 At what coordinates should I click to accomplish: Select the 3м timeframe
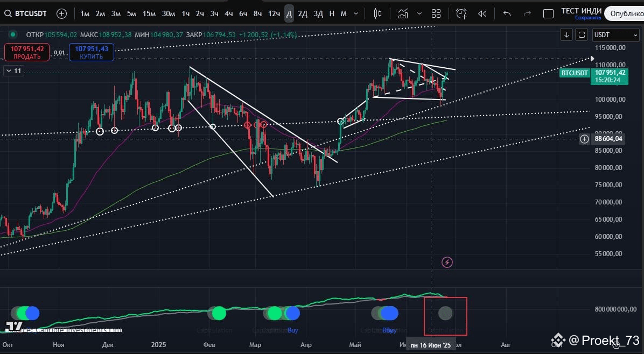pyautogui.click(x=116, y=14)
